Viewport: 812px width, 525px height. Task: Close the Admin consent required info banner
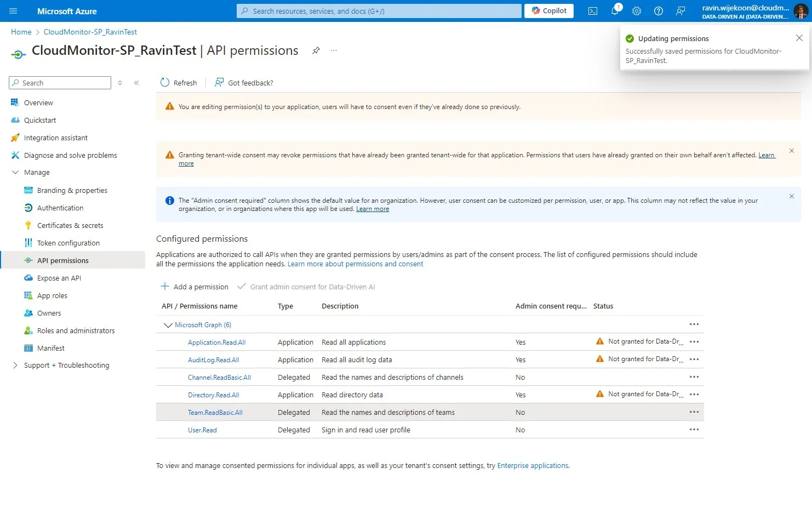pyautogui.click(x=792, y=196)
